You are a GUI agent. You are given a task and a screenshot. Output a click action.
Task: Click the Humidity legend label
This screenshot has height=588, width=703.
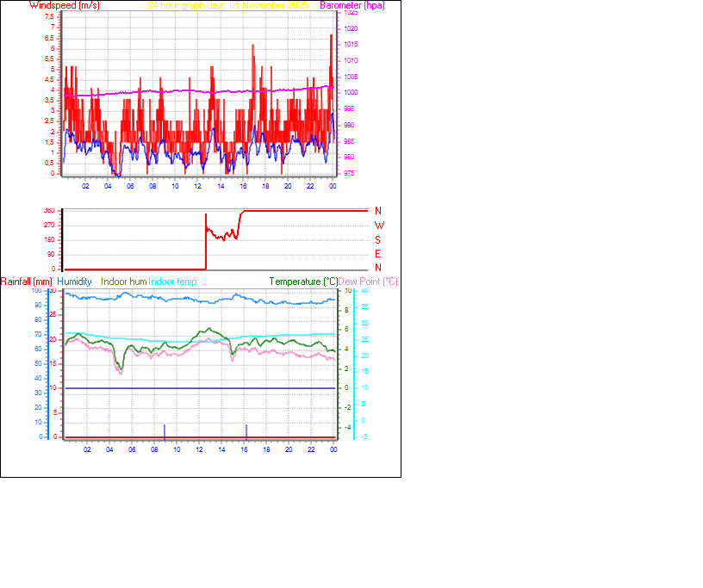73,281
